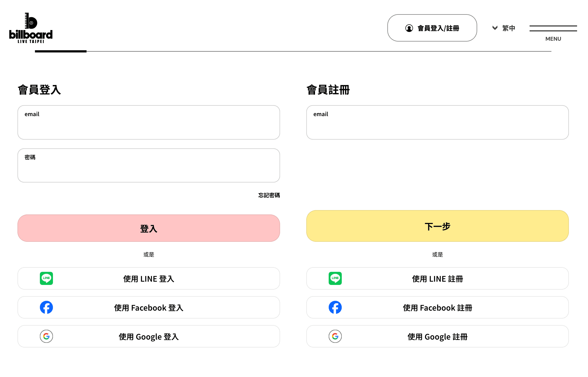Click the Google icon in registration section

tap(335, 336)
